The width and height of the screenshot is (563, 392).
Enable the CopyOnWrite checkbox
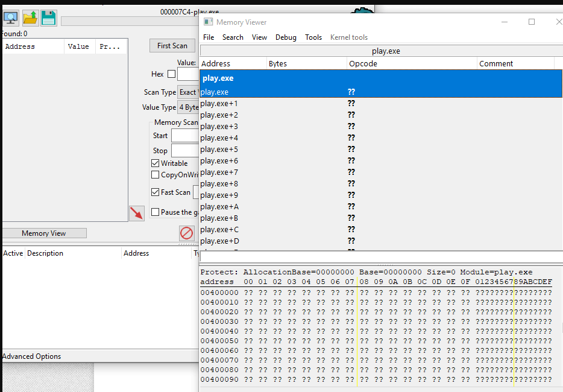click(155, 175)
